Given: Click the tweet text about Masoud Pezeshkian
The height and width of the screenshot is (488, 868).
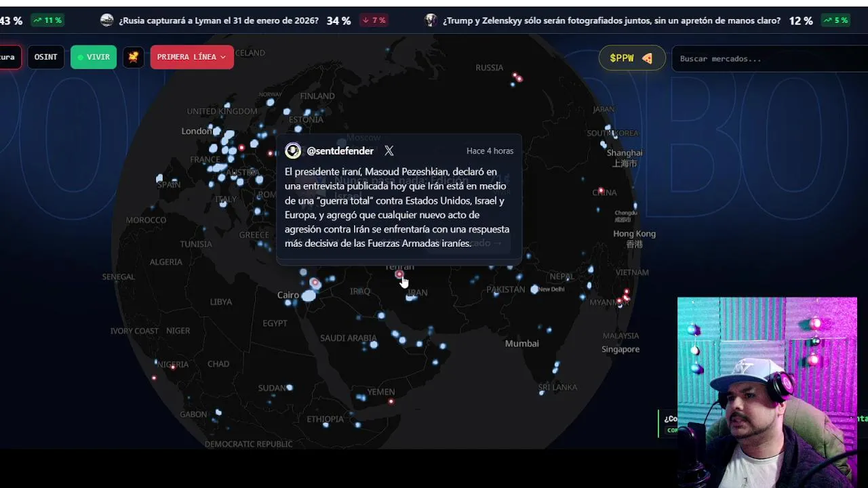Looking at the screenshot, I should tap(397, 207).
